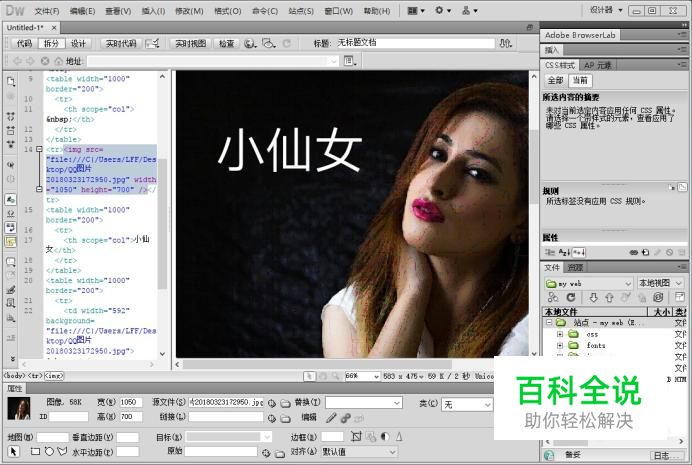Viewport: 692px width, 465px height.
Task: Switch to 设计 design view
Action: [x=78, y=43]
